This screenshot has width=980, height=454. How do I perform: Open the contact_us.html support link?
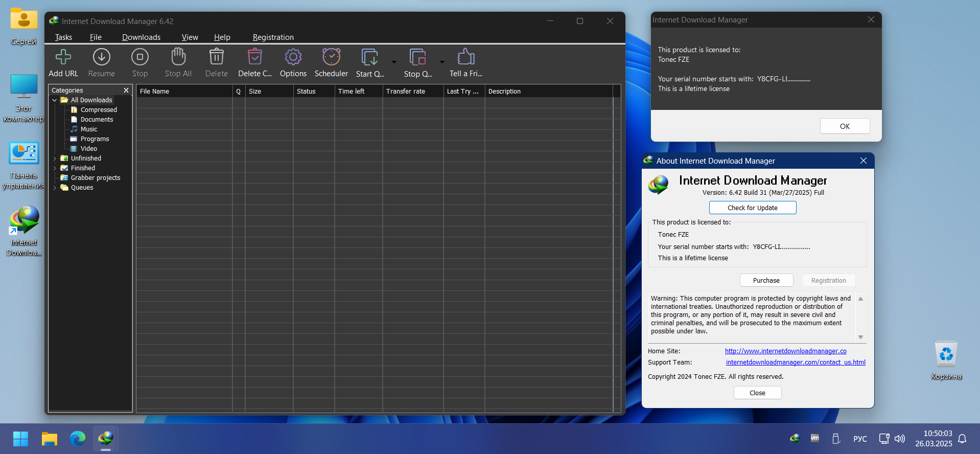click(796, 362)
